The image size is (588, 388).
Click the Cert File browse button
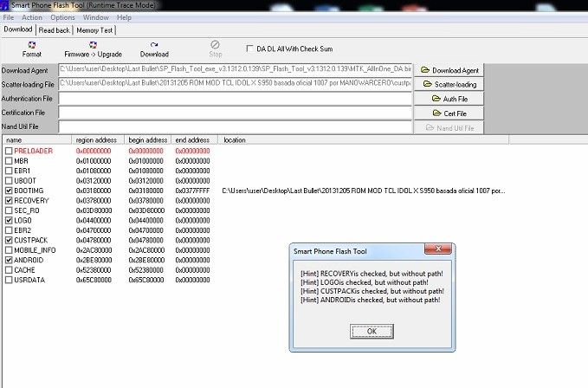(449, 113)
